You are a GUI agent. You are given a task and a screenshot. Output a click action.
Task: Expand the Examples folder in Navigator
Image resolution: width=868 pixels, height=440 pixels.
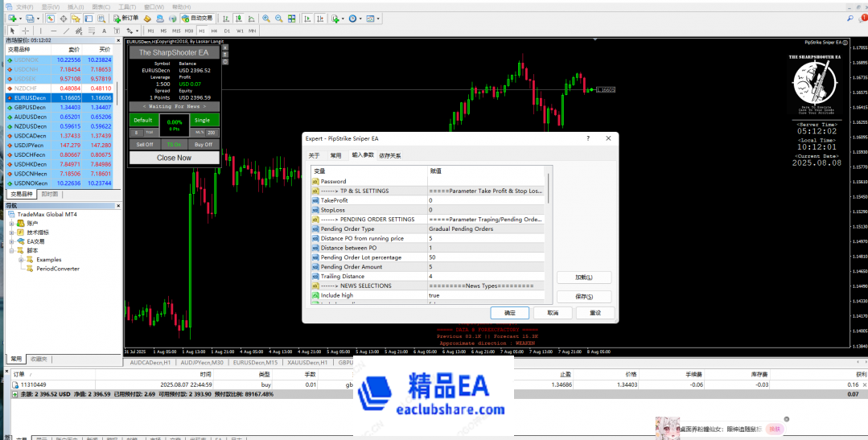point(21,260)
